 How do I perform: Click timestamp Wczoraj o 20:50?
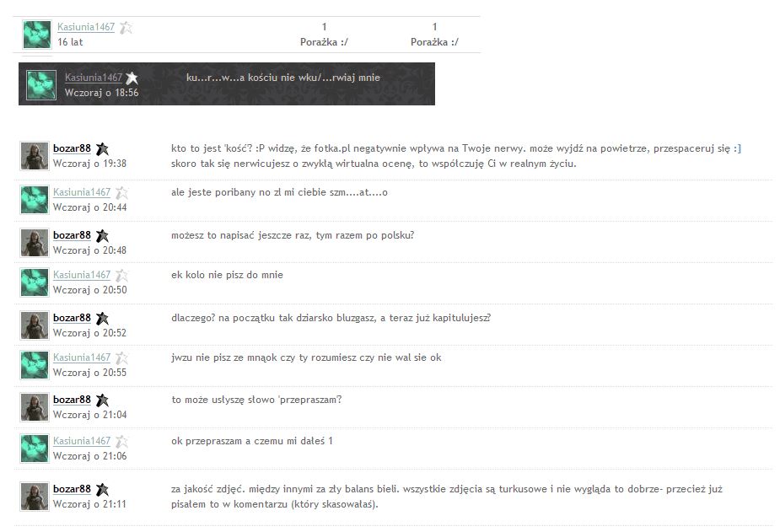89,290
